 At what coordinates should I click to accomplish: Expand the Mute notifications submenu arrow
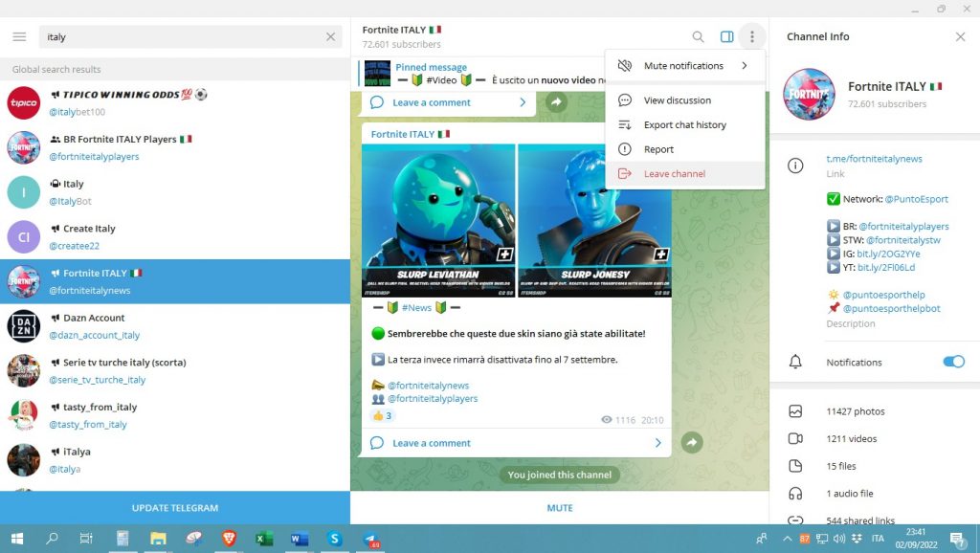[744, 66]
